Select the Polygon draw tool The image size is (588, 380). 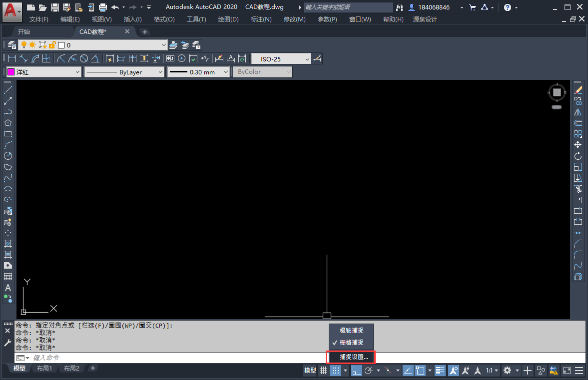[8, 123]
